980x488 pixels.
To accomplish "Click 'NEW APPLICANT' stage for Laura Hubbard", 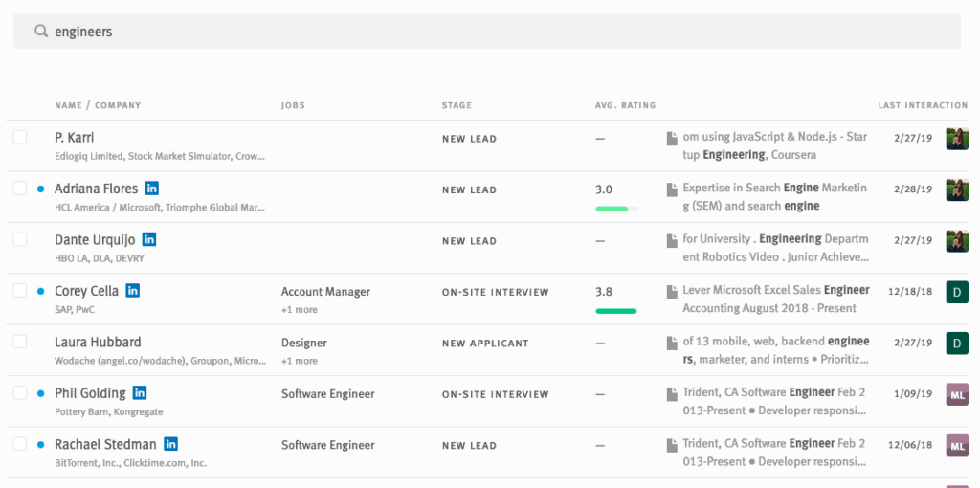I will point(485,344).
